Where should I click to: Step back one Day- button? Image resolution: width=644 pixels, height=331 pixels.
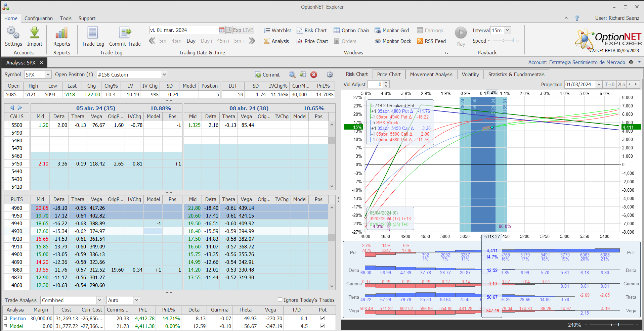[x=192, y=41]
